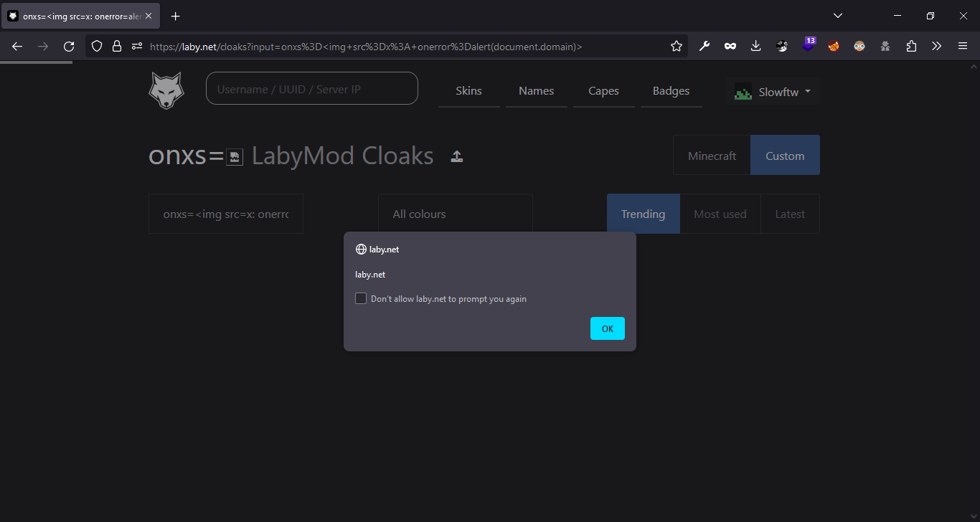
Task: Open the Badges section
Action: (x=672, y=91)
